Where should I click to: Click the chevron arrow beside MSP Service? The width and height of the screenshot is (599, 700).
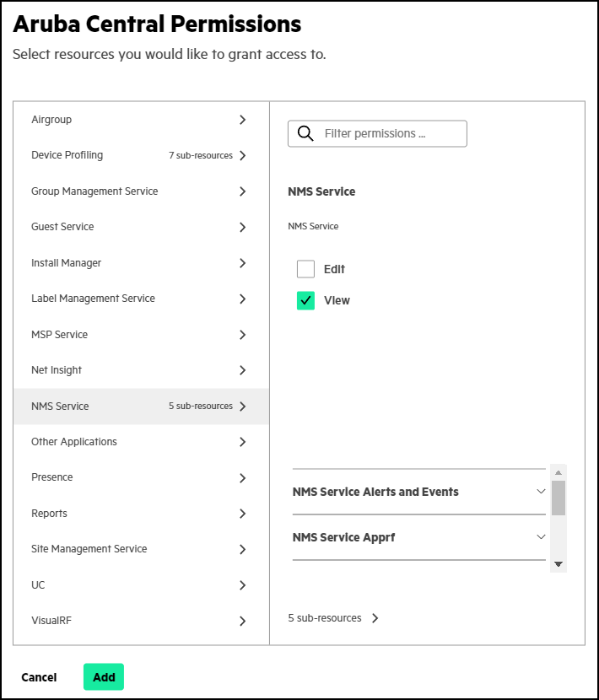pos(243,335)
